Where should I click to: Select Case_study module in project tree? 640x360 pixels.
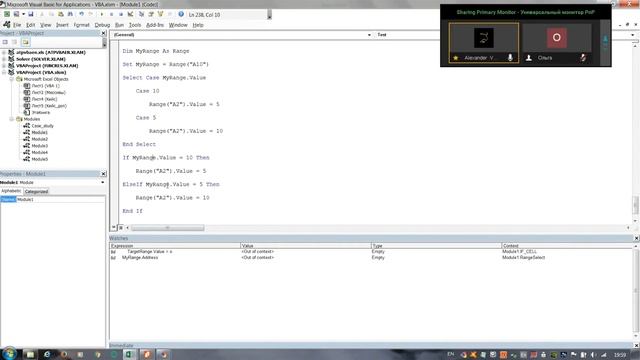[42, 126]
